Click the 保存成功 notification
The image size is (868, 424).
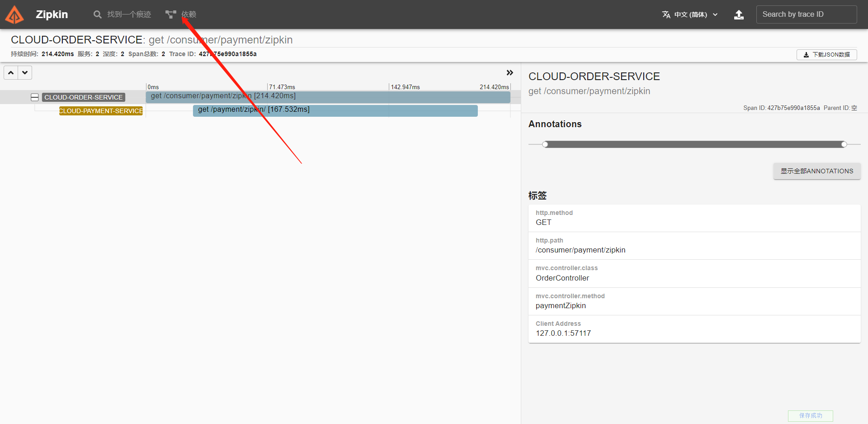[x=811, y=415]
